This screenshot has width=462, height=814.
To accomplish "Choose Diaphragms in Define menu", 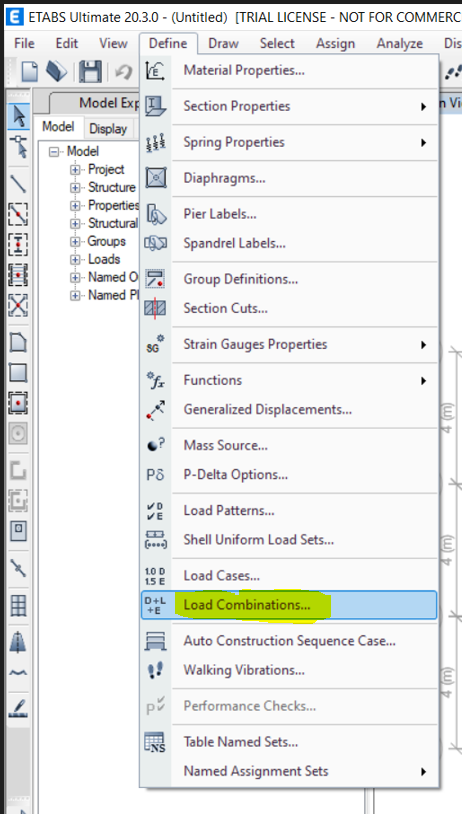I will [289, 178].
